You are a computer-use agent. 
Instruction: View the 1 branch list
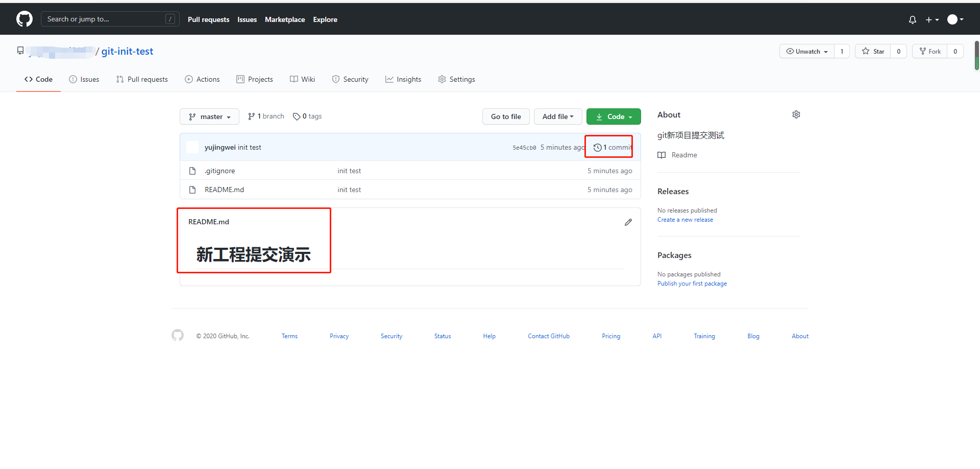[x=266, y=116]
